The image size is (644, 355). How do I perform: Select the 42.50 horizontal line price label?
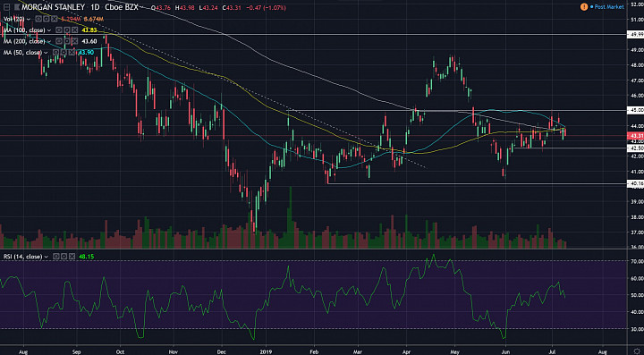tap(636, 148)
